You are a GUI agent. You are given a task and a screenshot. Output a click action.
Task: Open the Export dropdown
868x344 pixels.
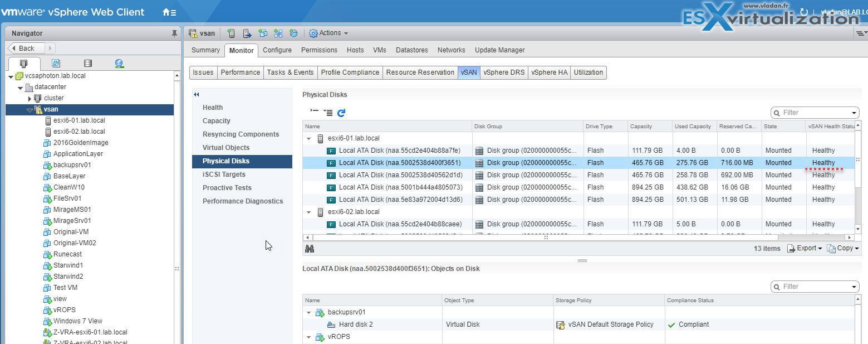point(805,249)
